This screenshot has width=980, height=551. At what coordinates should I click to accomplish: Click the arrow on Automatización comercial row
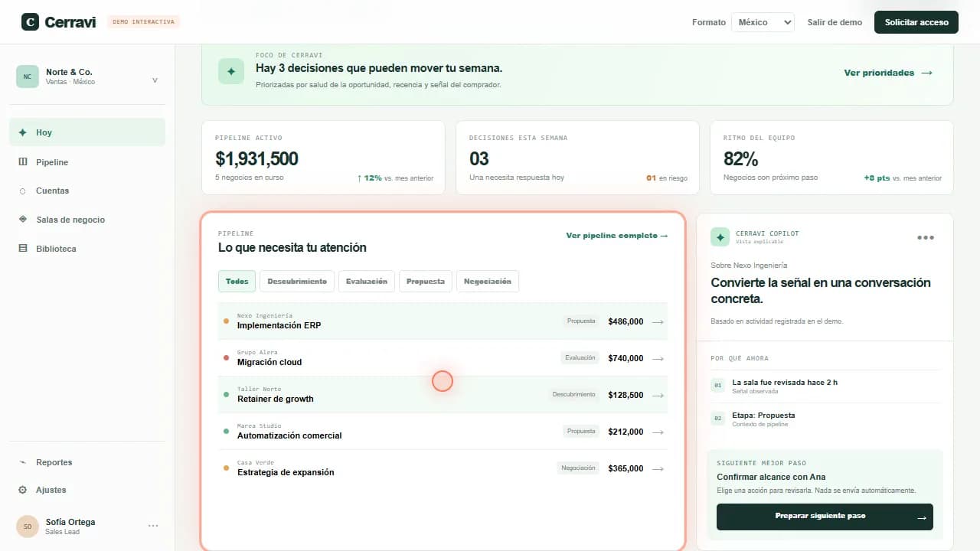[658, 432]
